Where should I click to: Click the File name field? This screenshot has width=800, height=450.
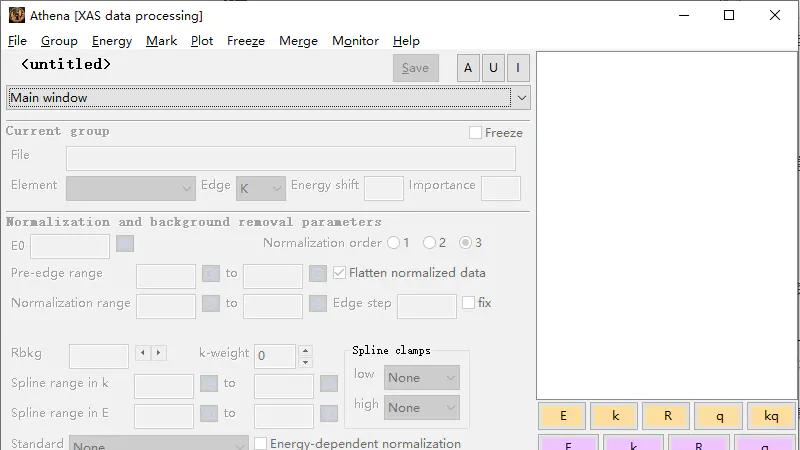(291, 159)
